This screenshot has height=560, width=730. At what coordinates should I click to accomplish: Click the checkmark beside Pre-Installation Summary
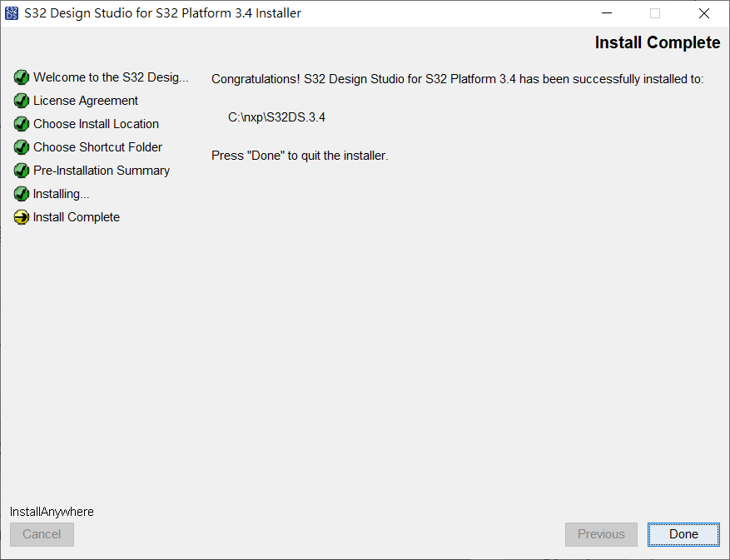point(22,171)
